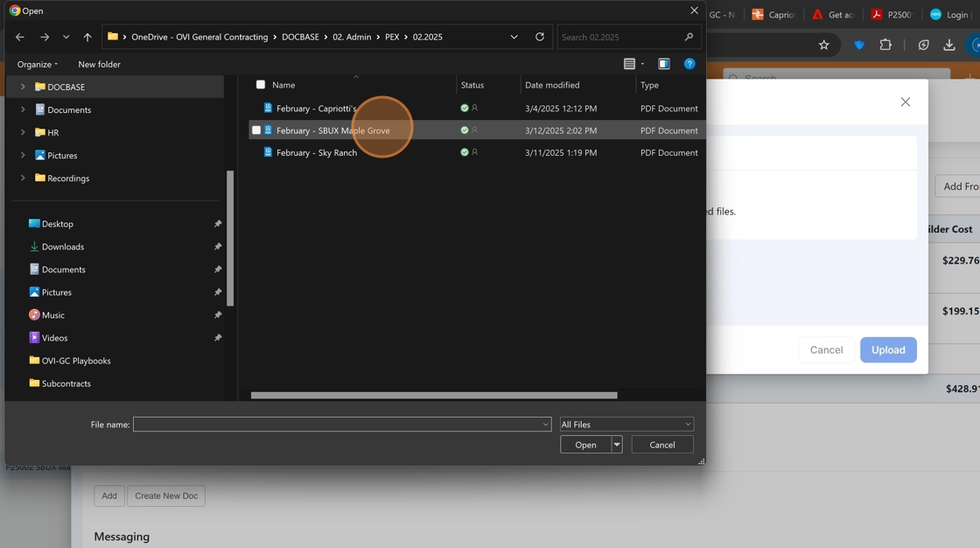Sort files by Type column

pyautogui.click(x=649, y=84)
